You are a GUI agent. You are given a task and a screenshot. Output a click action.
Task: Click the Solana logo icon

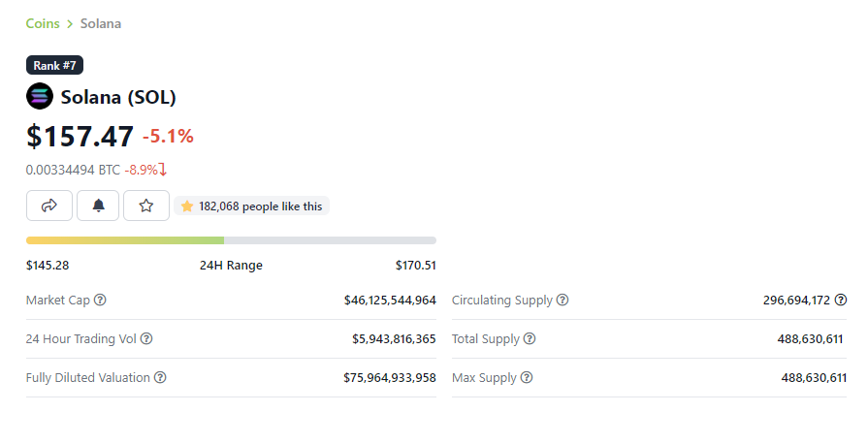tap(40, 96)
